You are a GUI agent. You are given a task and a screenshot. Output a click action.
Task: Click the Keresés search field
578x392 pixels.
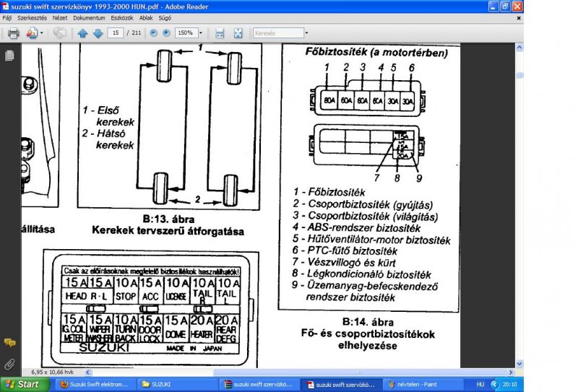(278, 32)
